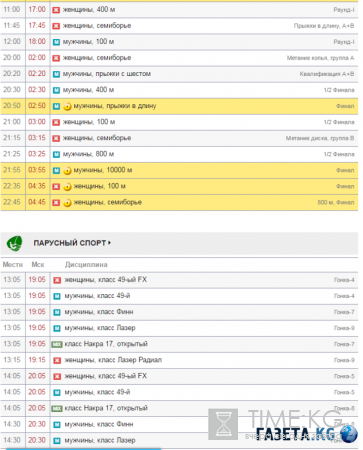This screenshot has height=450, width=363.
Task: Click medal icon for мужчины, прыжки в длину
Action: [x=67, y=106]
